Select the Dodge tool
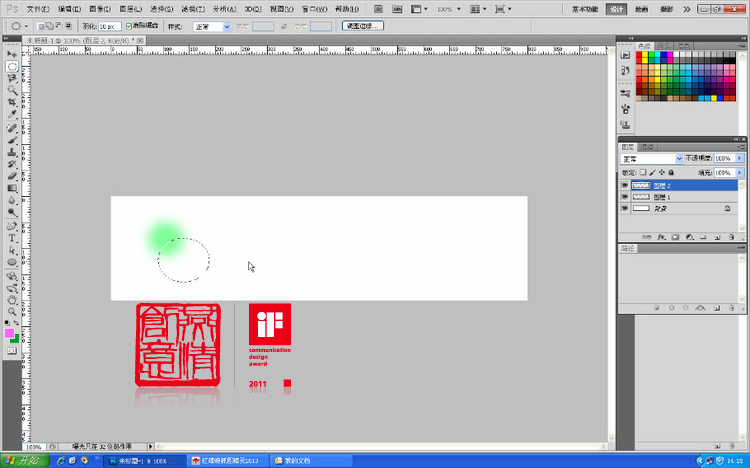Screen dimensions: 750x468 (x=12, y=212)
